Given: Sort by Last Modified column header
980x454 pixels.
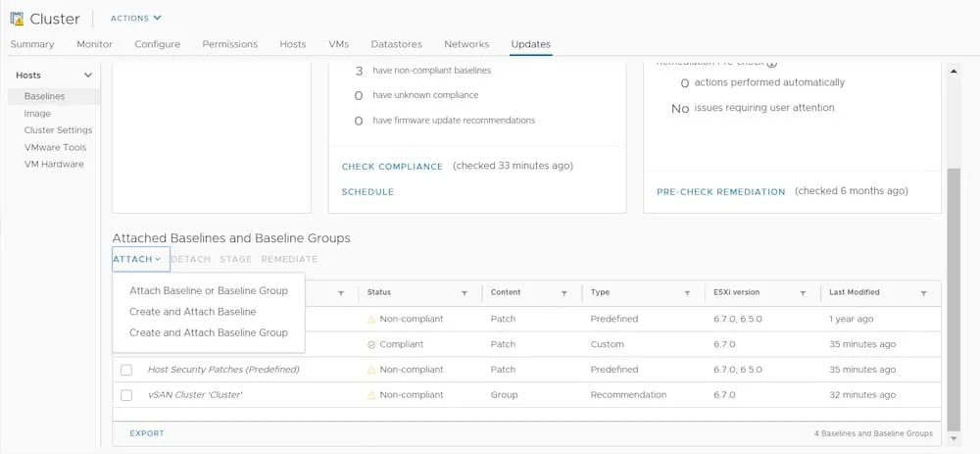Looking at the screenshot, I should click(x=855, y=292).
